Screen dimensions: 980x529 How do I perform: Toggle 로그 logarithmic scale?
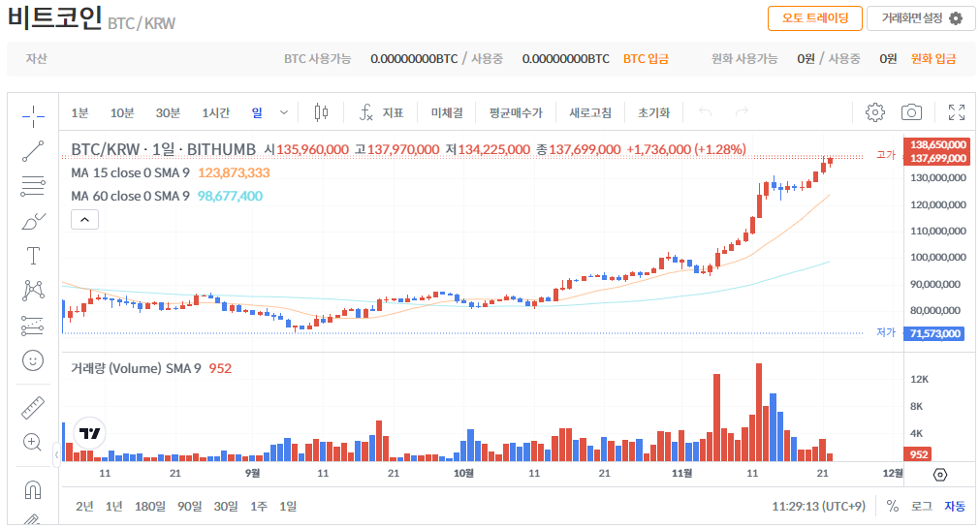click(x=921, y=506)
